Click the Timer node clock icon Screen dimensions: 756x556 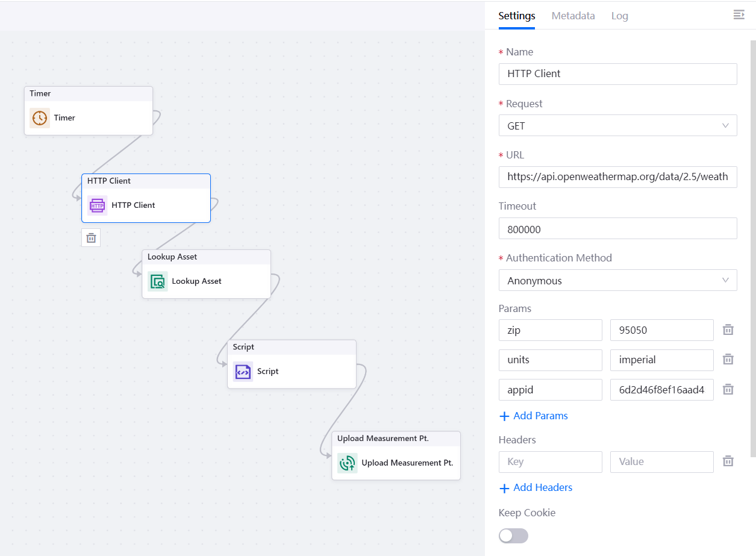coord(40,118)
